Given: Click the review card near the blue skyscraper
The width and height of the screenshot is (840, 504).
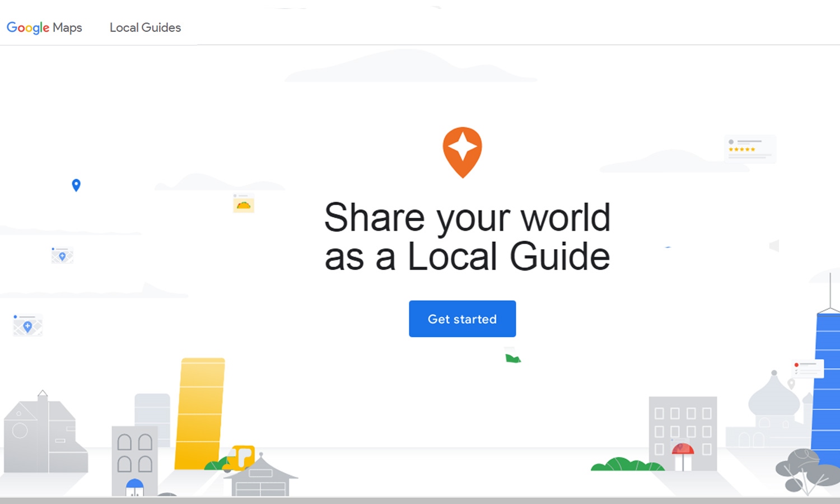Looking at the screenshot, I should pyautogui.click(x=808, y=368).
